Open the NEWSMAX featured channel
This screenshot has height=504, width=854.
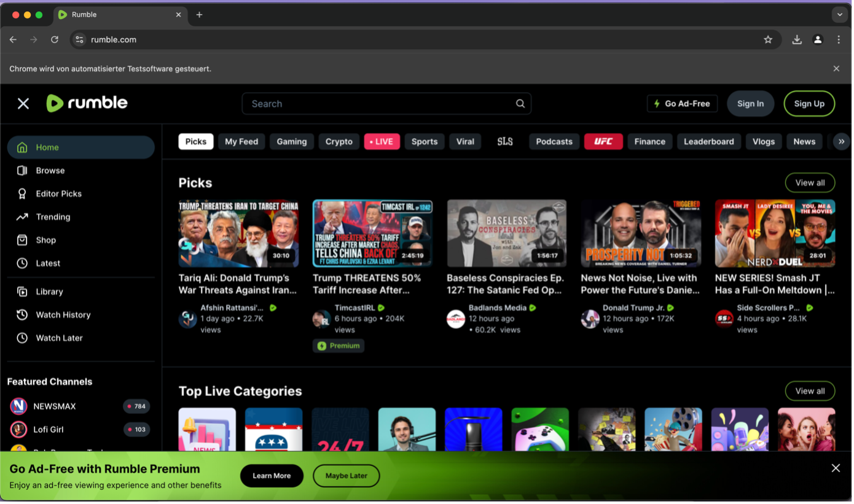click(80, 406)
